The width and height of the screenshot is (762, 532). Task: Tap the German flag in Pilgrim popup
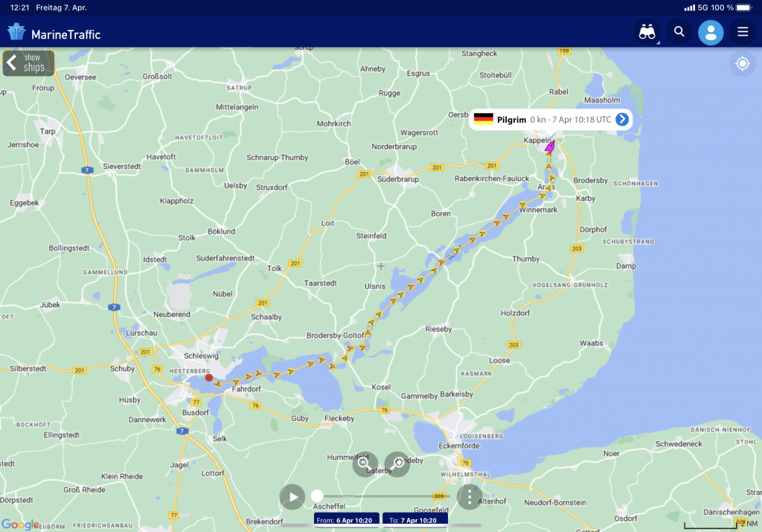484,119
